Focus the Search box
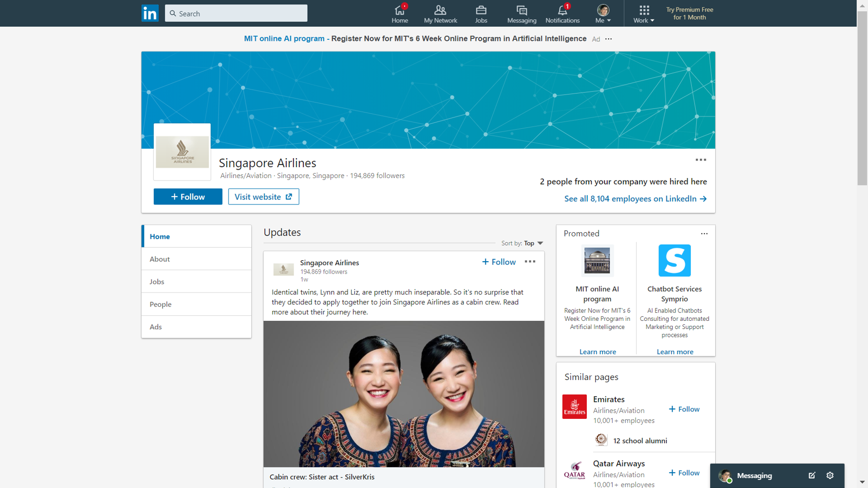The image size is (868, 488). pos(236,13)
